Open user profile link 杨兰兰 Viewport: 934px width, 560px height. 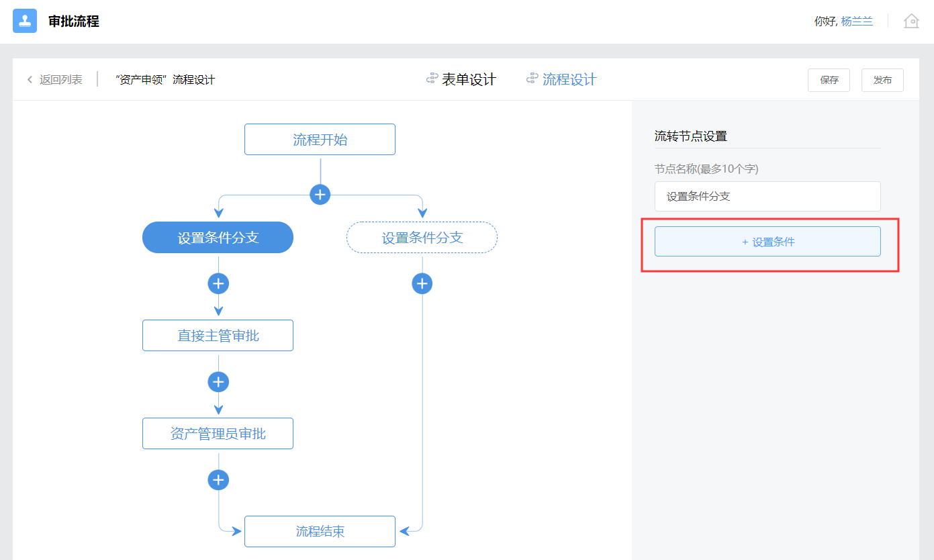[x=857, y=21]
